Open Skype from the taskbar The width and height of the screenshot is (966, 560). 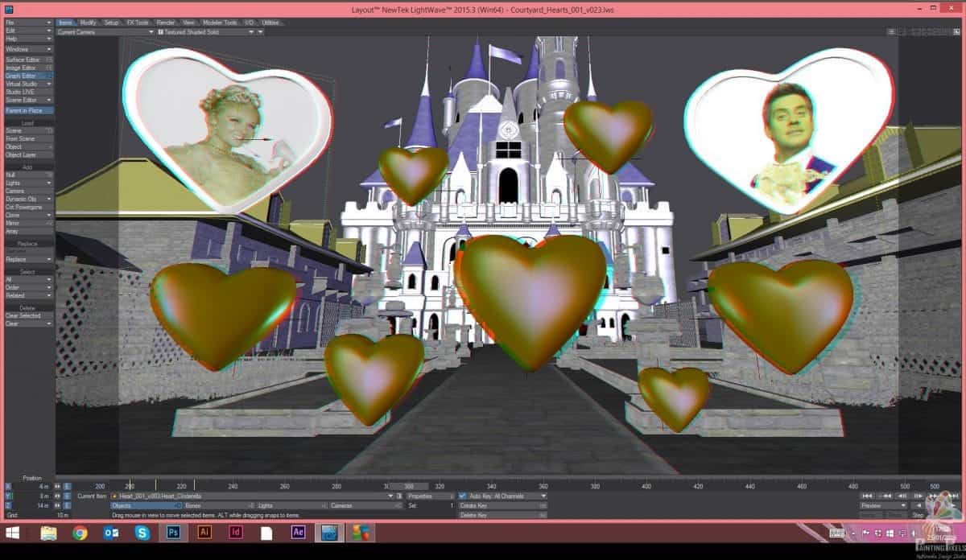tap(142, 533)
